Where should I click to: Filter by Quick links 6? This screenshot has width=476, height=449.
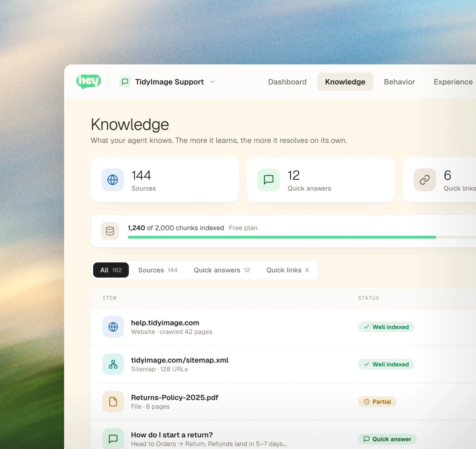287,270
